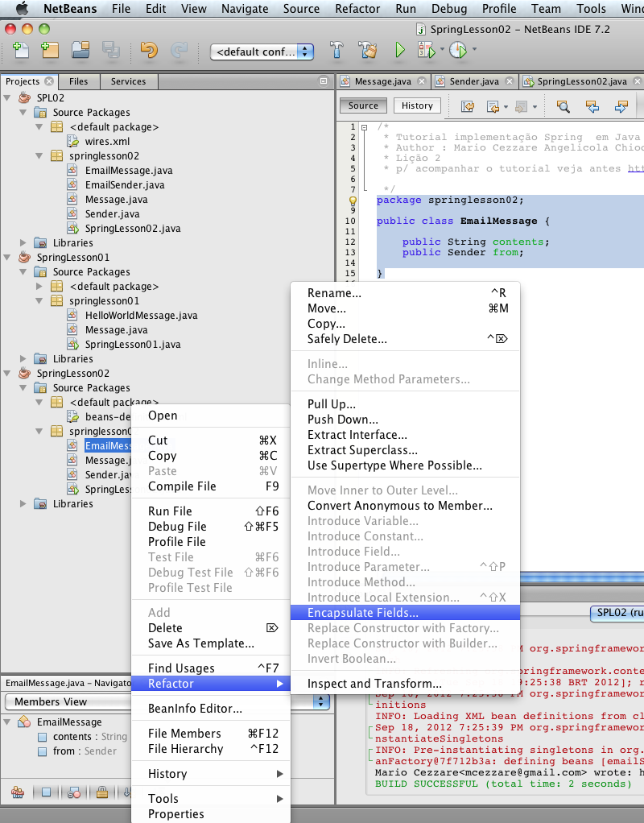
Task: Switch to the Services tab
Action: click(x=129, y=81)
